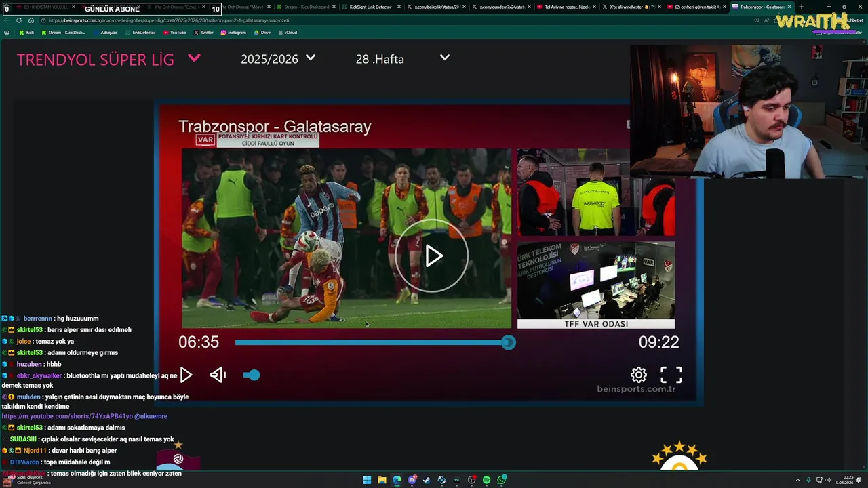Mute the video with speaker icon
The image size is (868, 488).
tap(218, 375)
